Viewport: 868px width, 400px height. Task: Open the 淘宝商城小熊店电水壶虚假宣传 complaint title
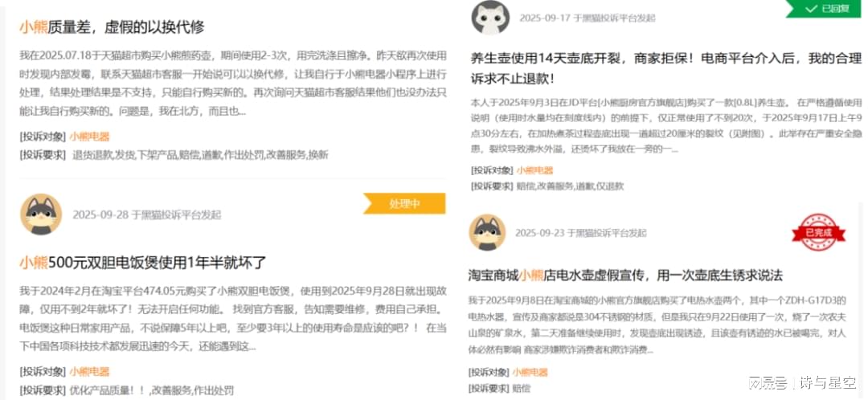pos(625,275)
